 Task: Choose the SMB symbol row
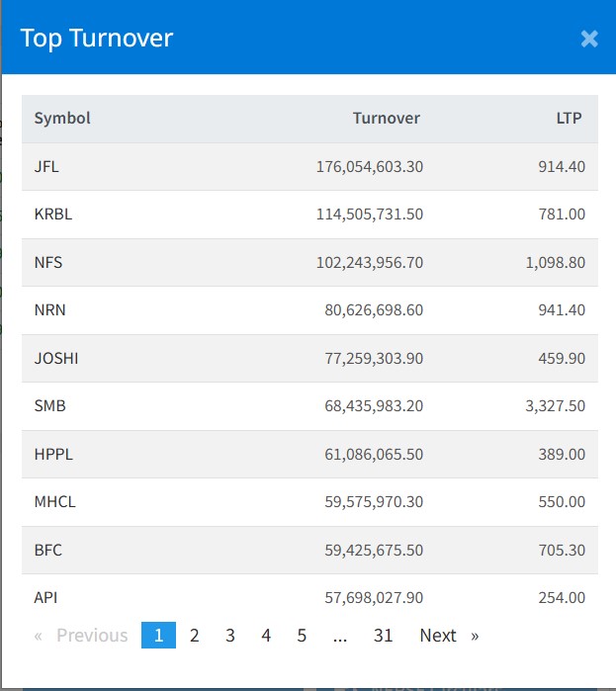click(49, 406)
